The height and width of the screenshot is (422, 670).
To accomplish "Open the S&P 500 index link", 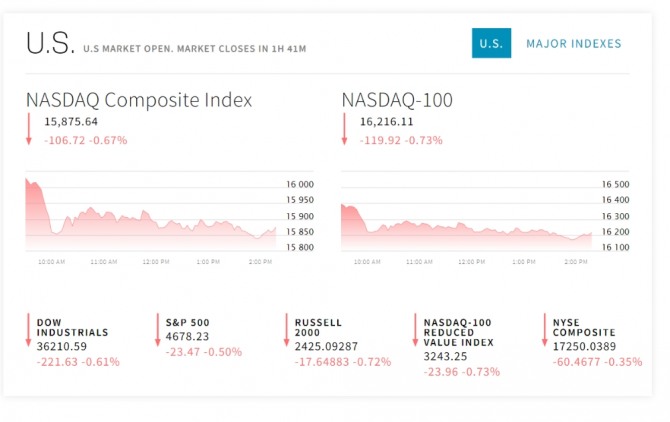I will click(x=187, y=322).
